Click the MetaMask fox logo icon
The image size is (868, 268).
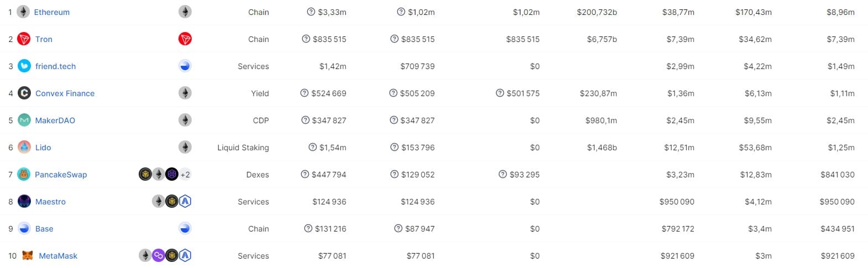click(x=27, y=255)
